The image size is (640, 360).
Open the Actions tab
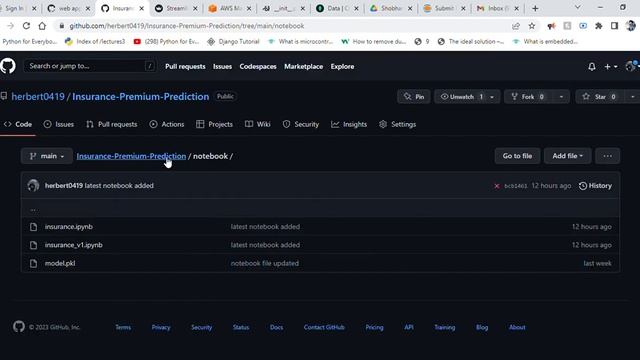click(167, 124)
